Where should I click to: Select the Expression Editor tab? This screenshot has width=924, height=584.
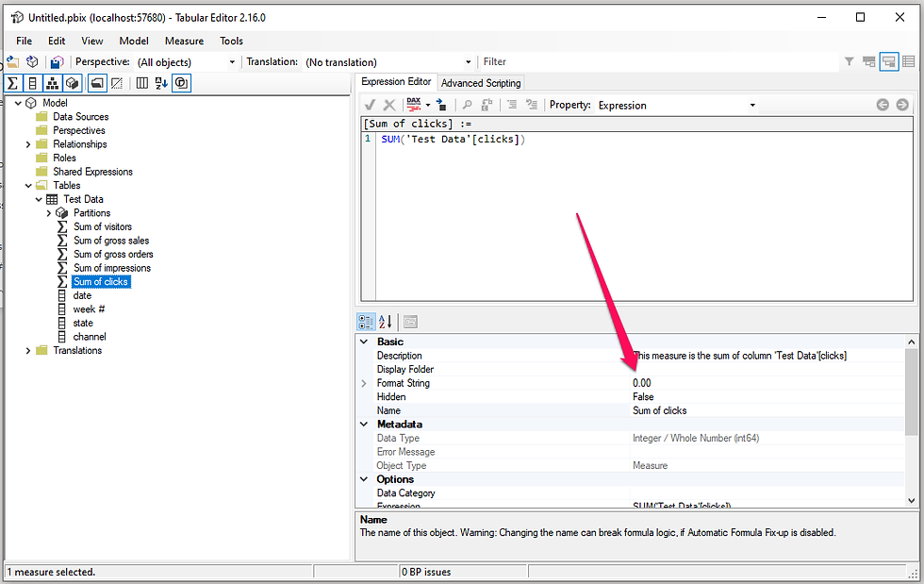[396, 82]
